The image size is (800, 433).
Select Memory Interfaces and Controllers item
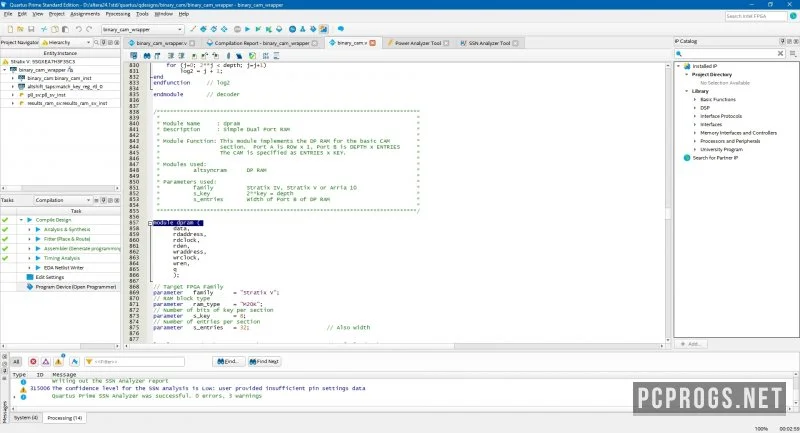[738, 133]
